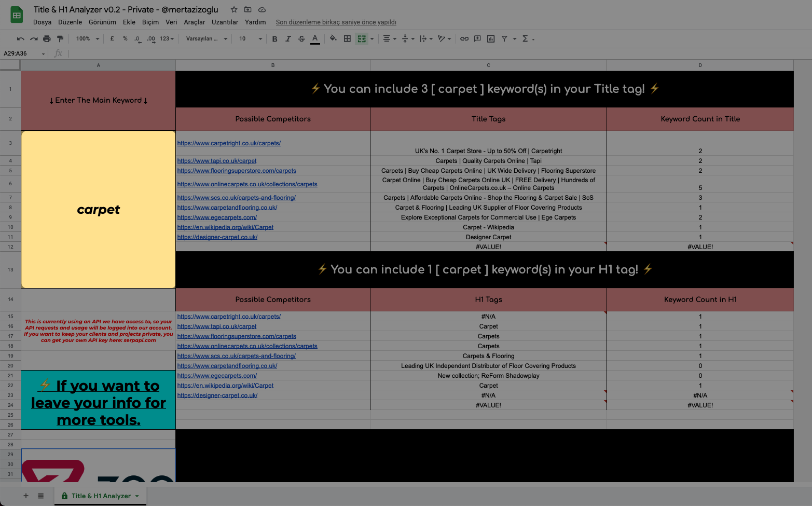Expand the merge type arrow
Viewport: 812px width, 506px height.
coord(372,39)
